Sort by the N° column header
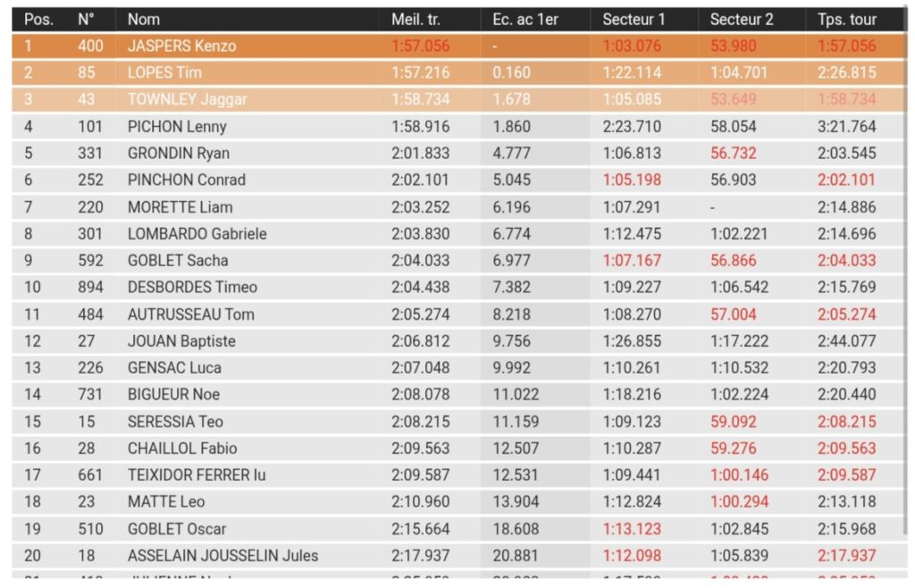The height and width of the screenshot is (588, 915). 86,19
